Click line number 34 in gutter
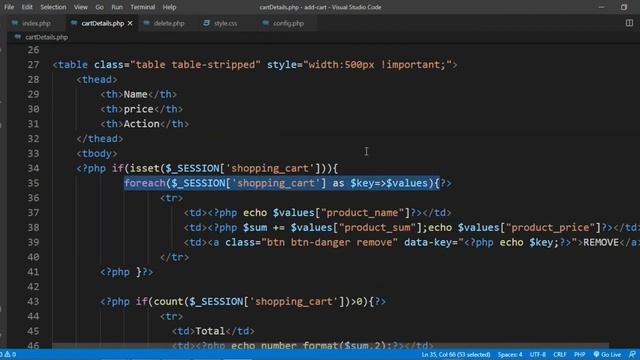 33,168
